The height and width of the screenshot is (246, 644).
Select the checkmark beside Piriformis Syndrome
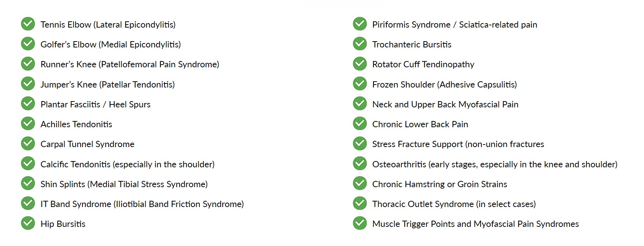click(360, 24)
